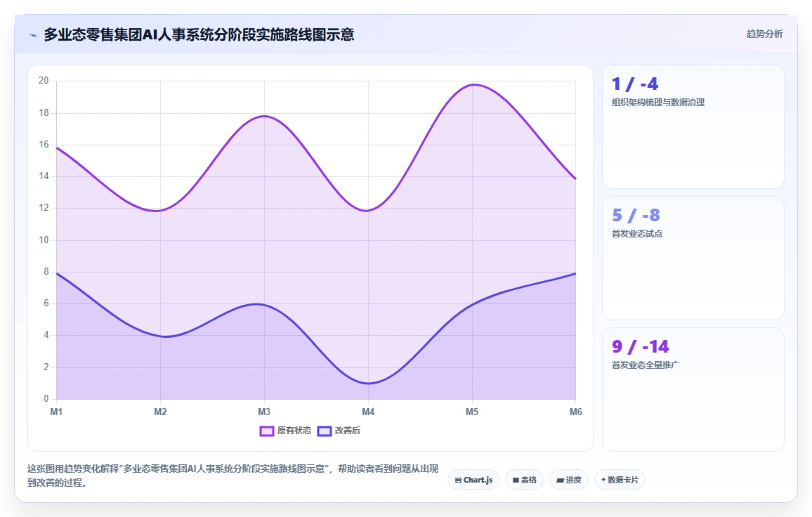The width and height of the screenshot is (812, 517).
Task: Click the M5 x-axis label
Action: [472, 412]
